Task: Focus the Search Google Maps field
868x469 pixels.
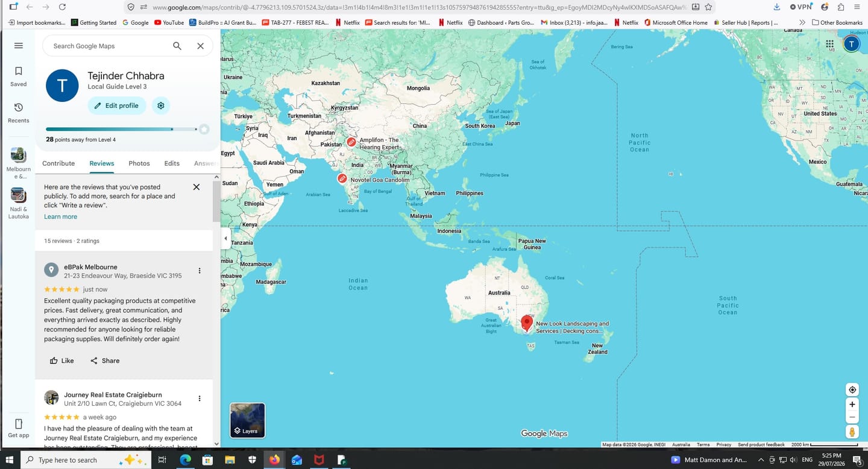Action: click(108, 46)
